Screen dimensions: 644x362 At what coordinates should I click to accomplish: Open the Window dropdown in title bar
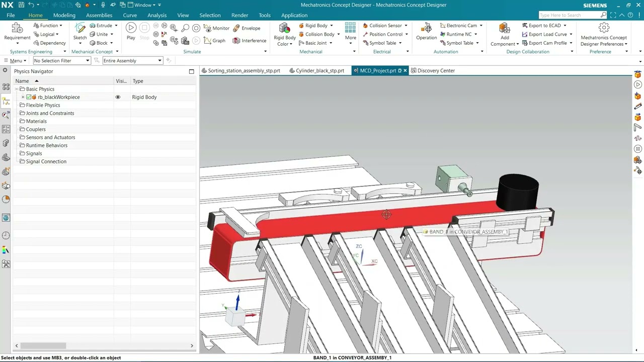tap(144, 5)
